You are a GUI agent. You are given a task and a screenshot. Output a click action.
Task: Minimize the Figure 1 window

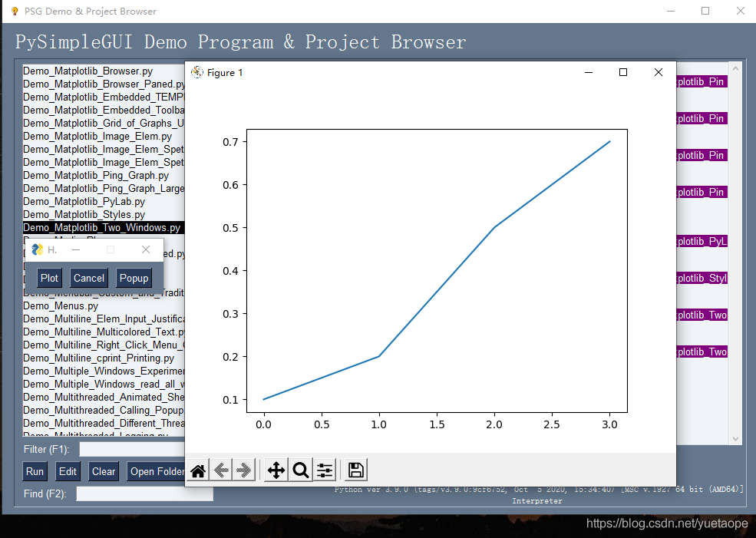(589, 72)
